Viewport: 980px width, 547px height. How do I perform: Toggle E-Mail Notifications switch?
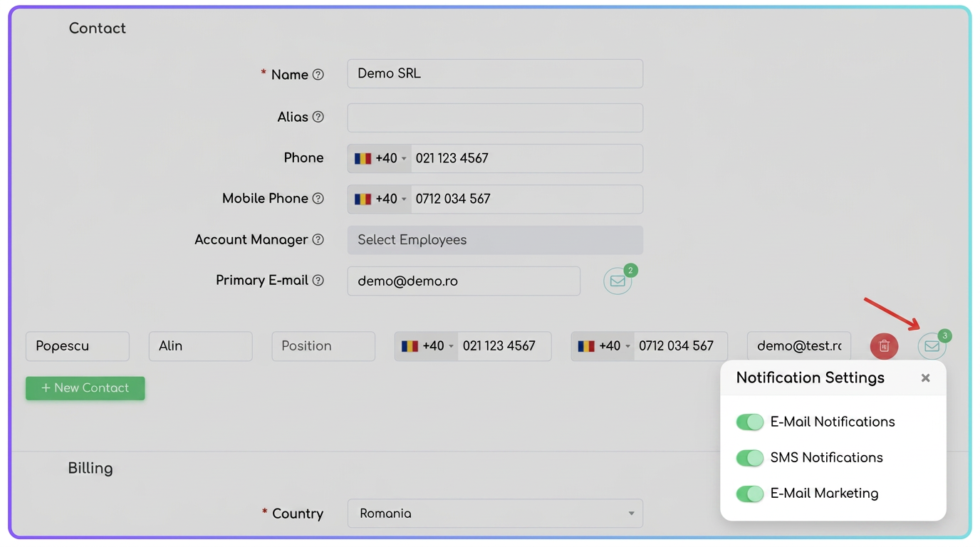click(750, 422)
